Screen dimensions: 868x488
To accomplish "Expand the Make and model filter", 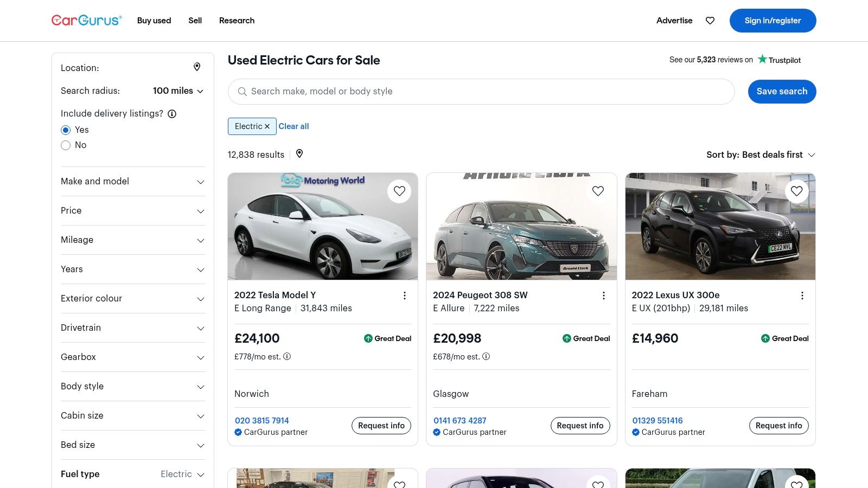I will point(132,182).
